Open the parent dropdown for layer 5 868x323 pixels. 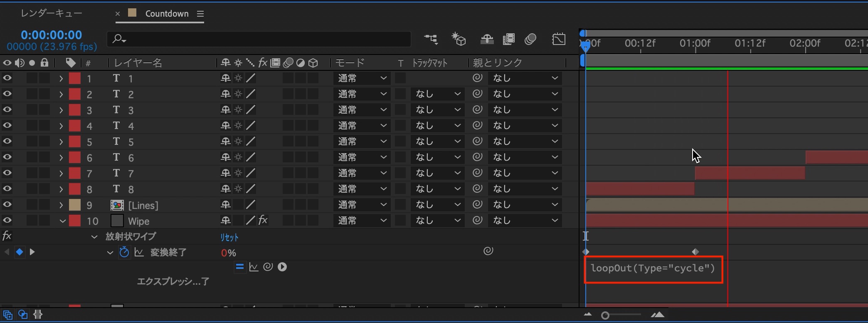525,142
